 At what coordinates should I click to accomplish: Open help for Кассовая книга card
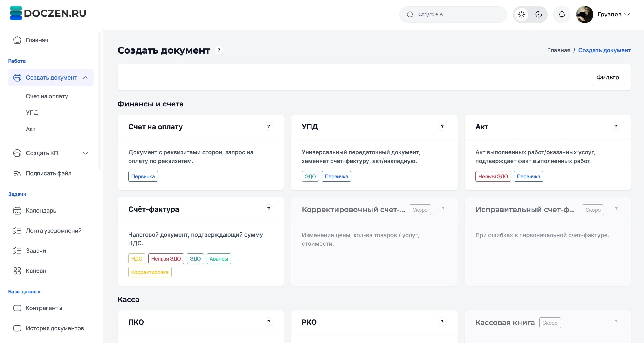(616, 322)
